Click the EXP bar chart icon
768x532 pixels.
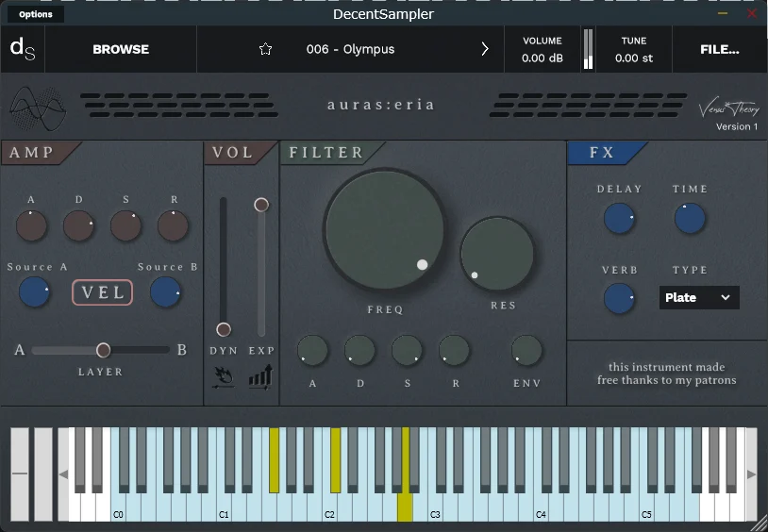click(x=260, y=377)
